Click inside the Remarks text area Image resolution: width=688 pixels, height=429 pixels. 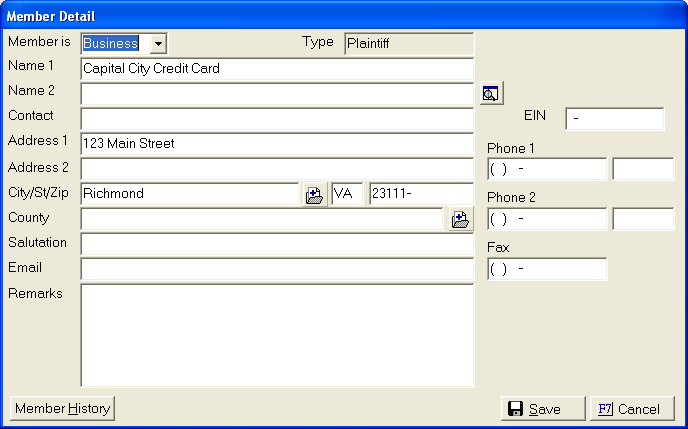pos(276,335)
